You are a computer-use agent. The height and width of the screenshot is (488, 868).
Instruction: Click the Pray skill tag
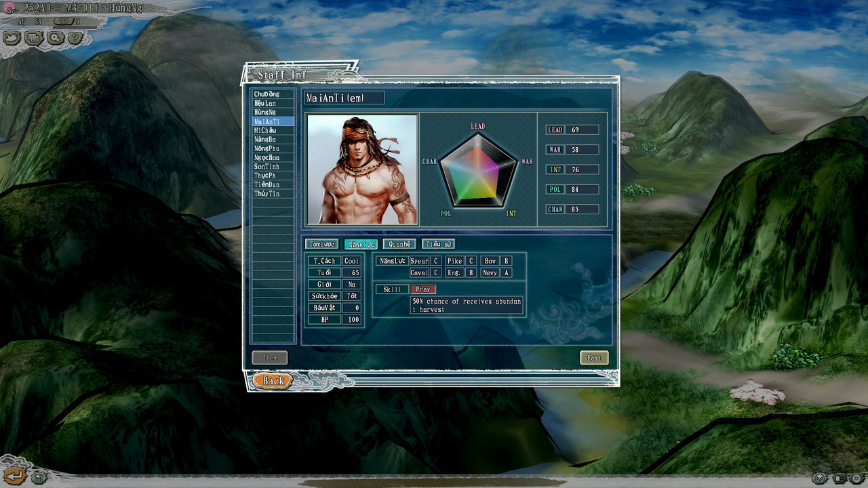pyautogui.click(x=423, y=289)
